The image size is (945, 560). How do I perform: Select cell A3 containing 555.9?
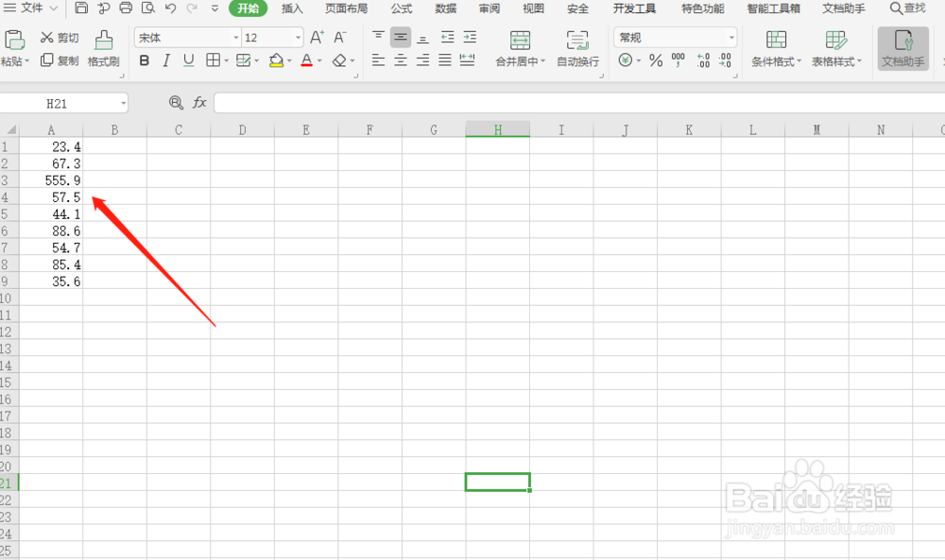(51, 180)
